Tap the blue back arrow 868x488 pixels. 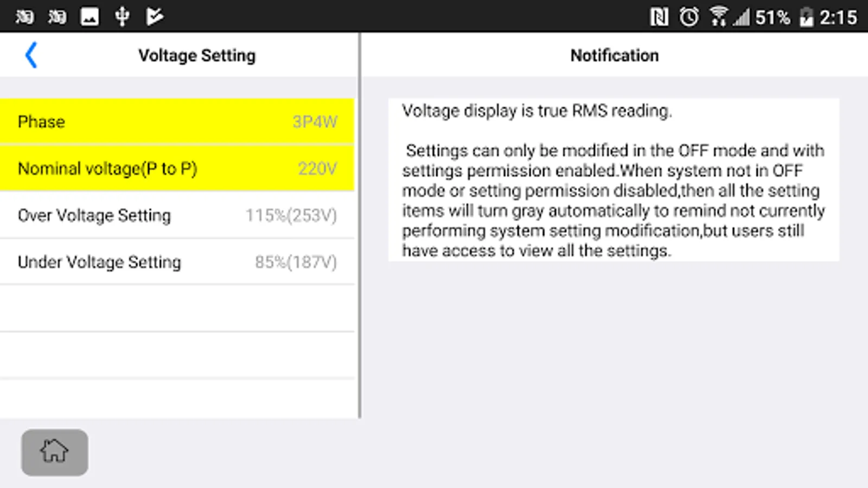pos(31,55)
